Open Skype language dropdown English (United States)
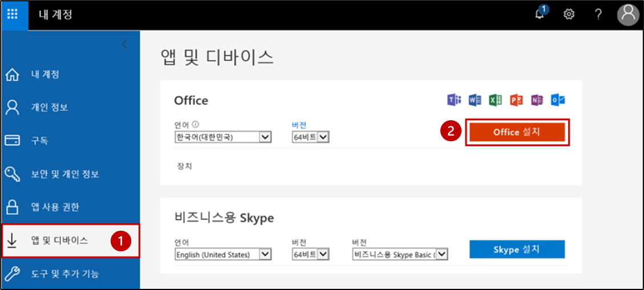Viewport: 644px width, 290px height. [222, 255]
